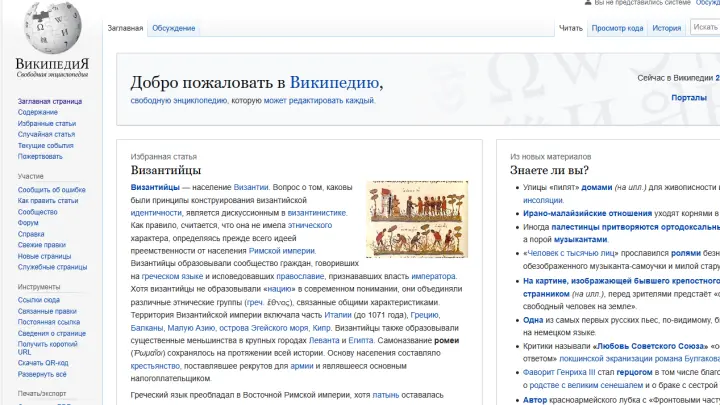Click the императора link

tap(433, 276)
